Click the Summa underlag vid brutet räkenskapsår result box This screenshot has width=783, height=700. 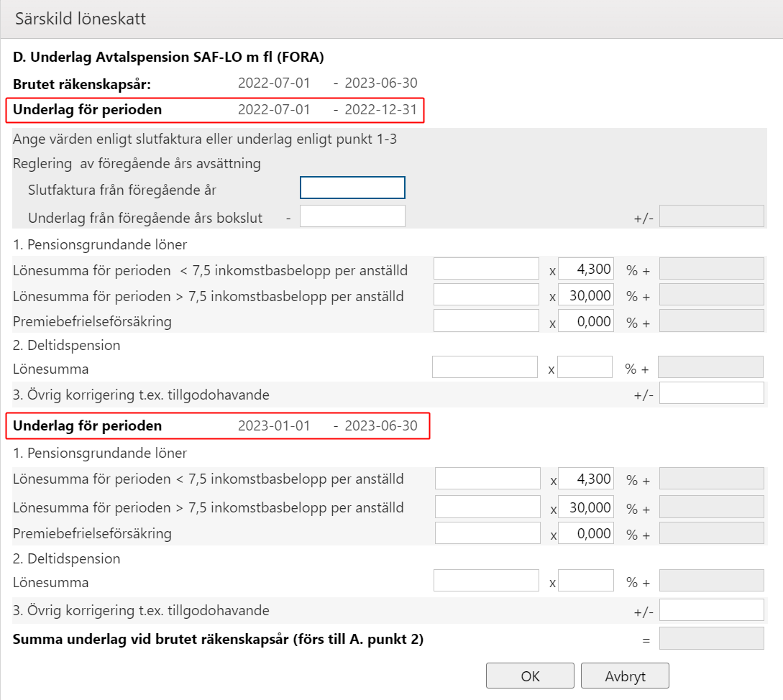(712, 638)
